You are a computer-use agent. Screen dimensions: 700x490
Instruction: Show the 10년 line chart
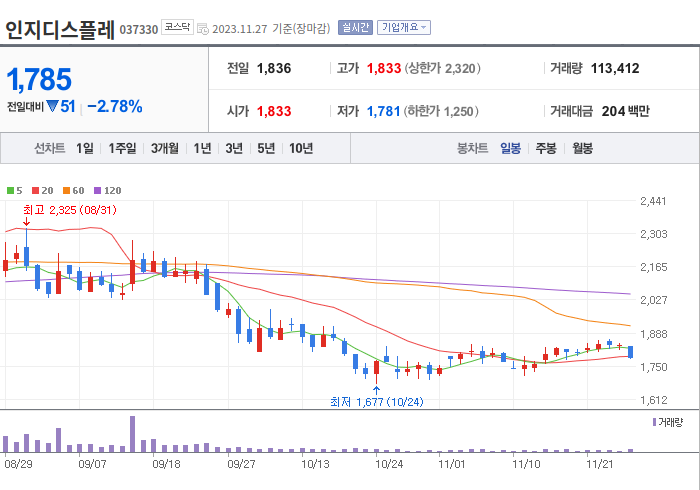tap(301, 148)
